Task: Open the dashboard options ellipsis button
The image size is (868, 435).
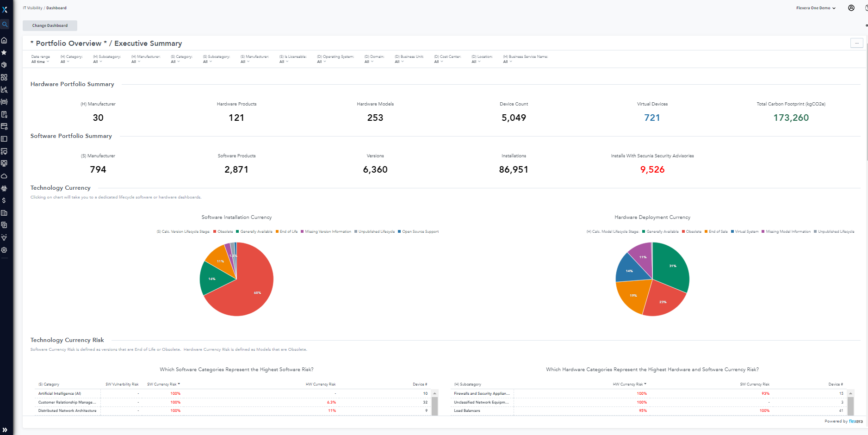Action: tap(856, 43)
